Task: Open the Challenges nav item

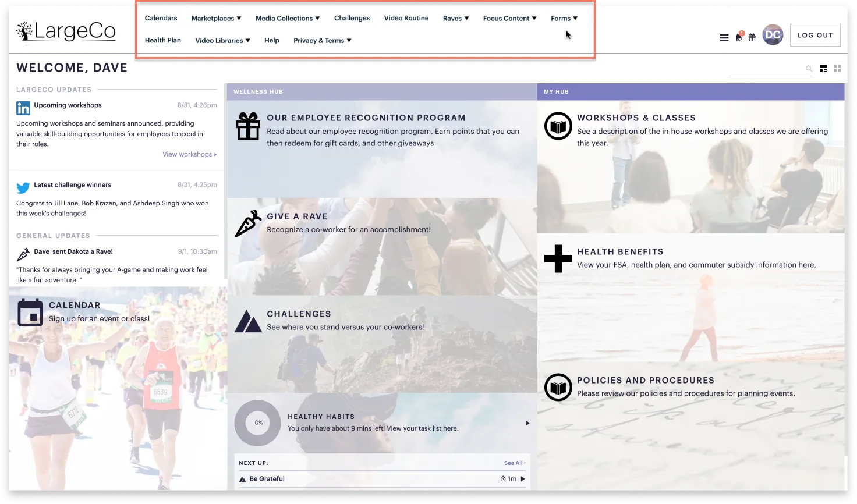Action: 352,19
